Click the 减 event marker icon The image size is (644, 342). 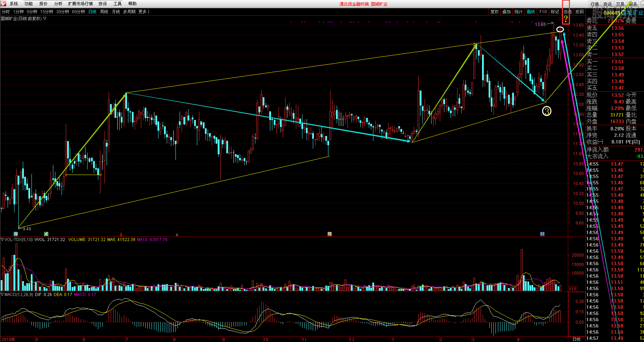pos(46,234)
